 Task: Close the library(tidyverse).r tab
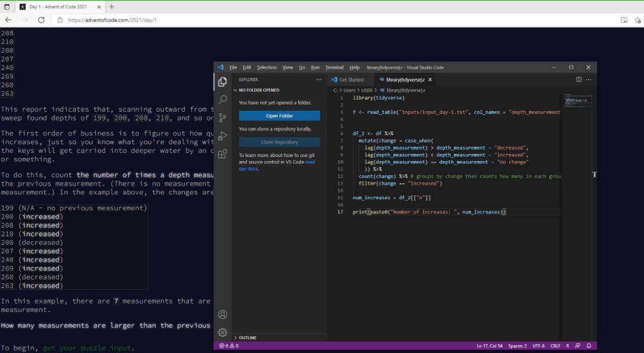(x=430, y=79)
